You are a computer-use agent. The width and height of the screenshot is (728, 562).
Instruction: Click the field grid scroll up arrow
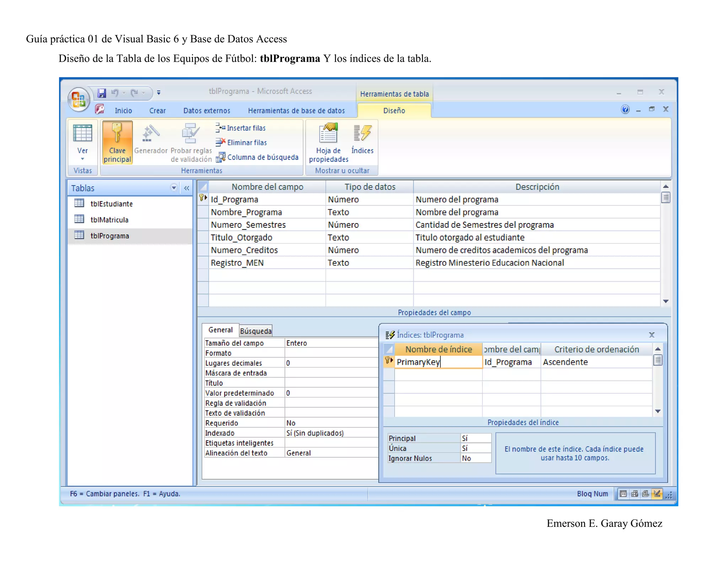666,186
